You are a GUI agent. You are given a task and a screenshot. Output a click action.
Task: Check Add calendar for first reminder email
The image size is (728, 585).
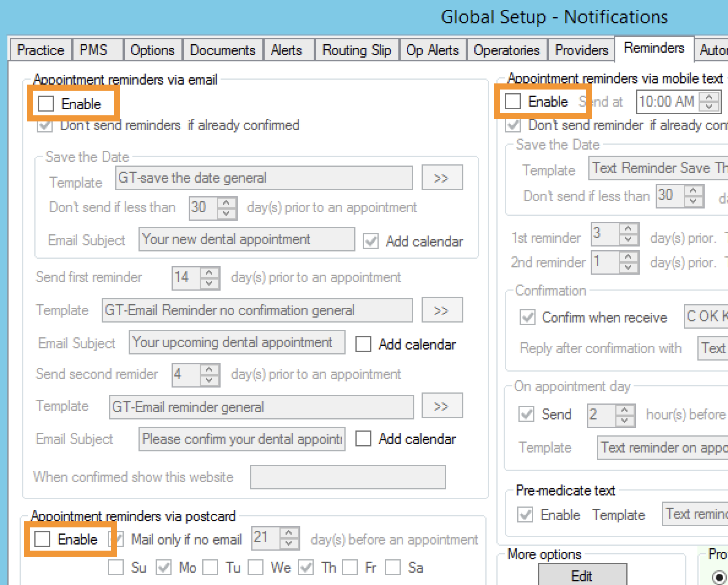pos(363,344)
